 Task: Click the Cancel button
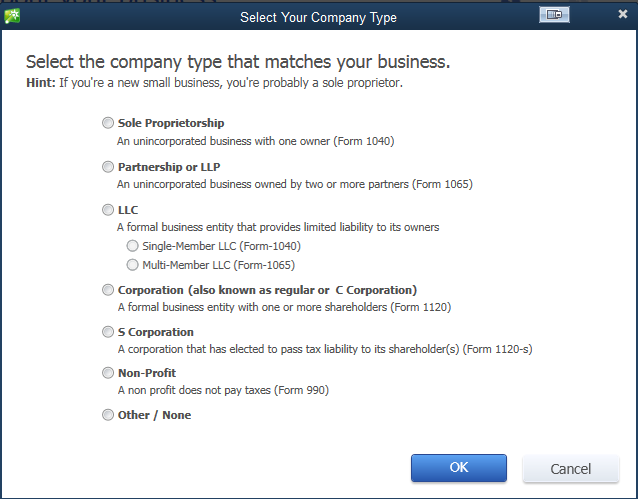point(570,469)
